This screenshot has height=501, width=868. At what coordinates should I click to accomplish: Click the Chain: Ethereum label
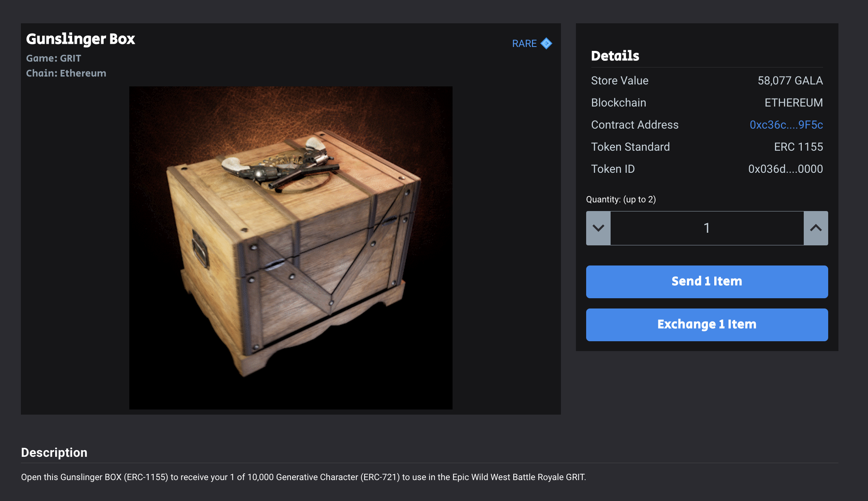(66, 73)
